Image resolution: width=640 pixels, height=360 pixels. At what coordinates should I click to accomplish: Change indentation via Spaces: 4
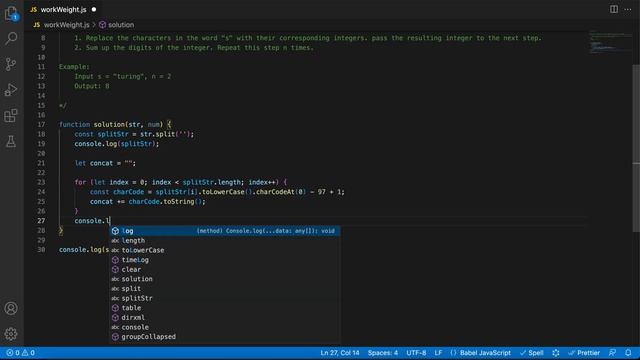click(382, 353)
